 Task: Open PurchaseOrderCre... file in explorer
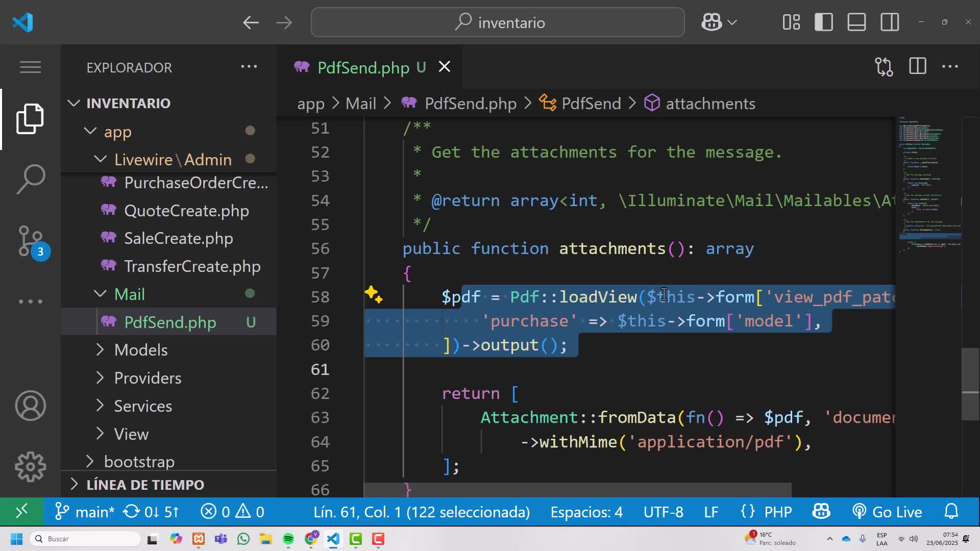168,183
